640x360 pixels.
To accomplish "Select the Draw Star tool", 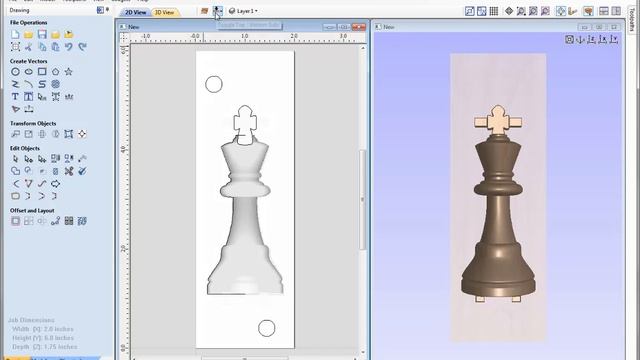I will [x=69, y=72].
